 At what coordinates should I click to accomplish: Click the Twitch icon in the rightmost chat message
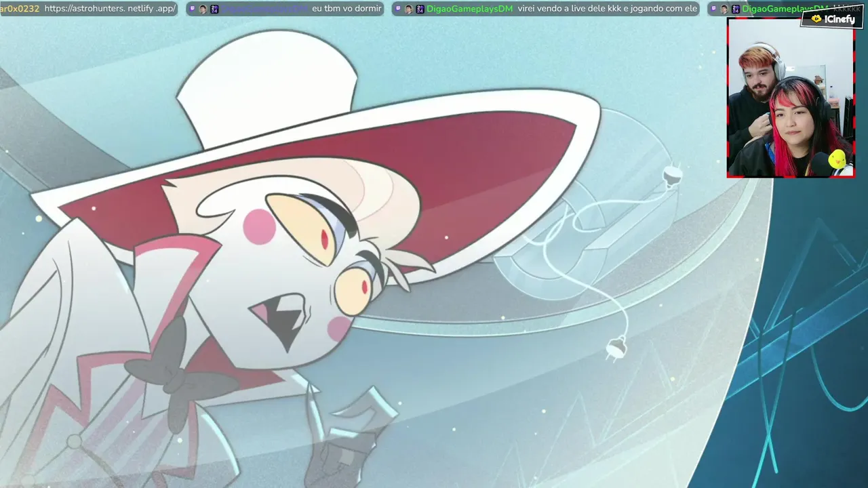pyautogui.click(x=713, y=9)
